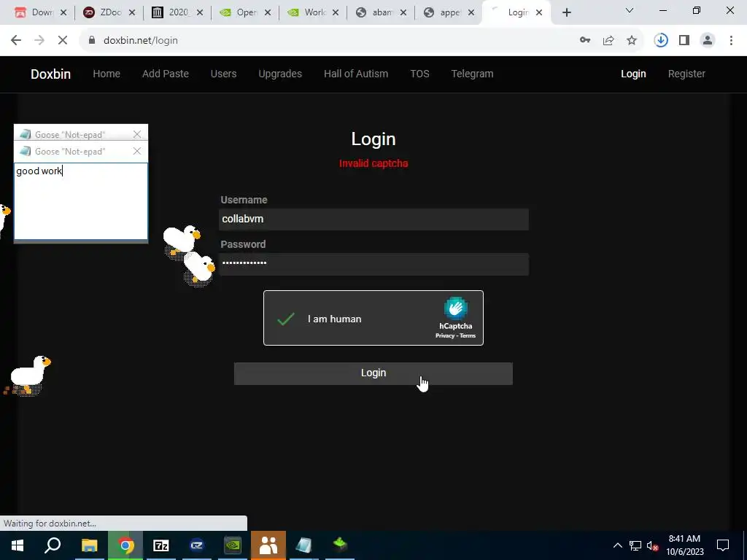Open the green arrow app on taskbar

point(340,545)
